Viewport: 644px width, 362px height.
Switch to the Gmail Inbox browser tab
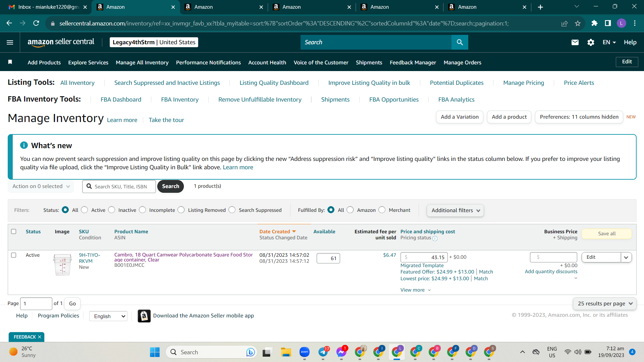coord(47,7)
